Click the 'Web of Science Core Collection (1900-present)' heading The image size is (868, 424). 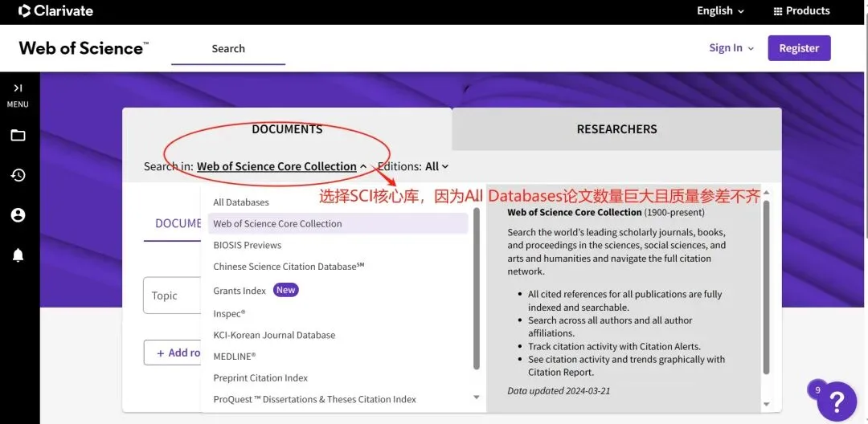606,212
